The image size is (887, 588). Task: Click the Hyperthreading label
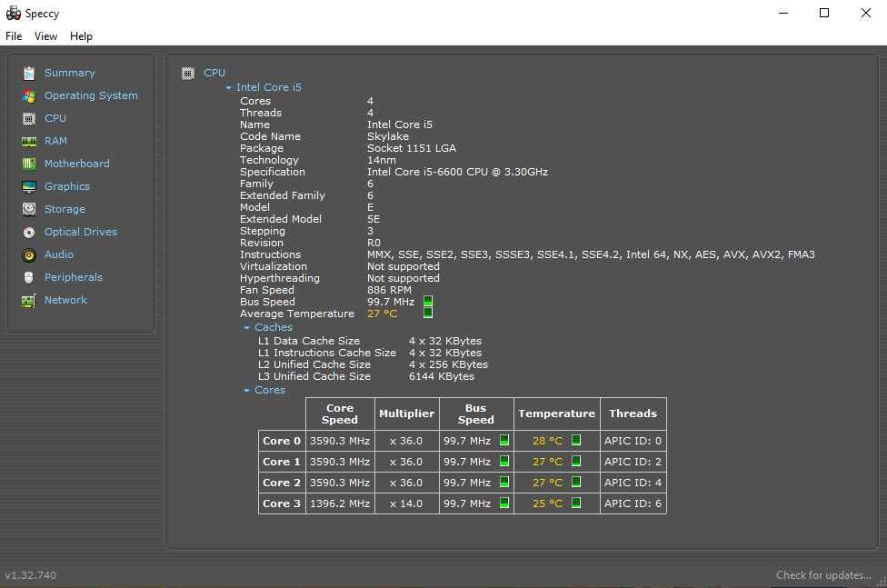tap(279, 278)
